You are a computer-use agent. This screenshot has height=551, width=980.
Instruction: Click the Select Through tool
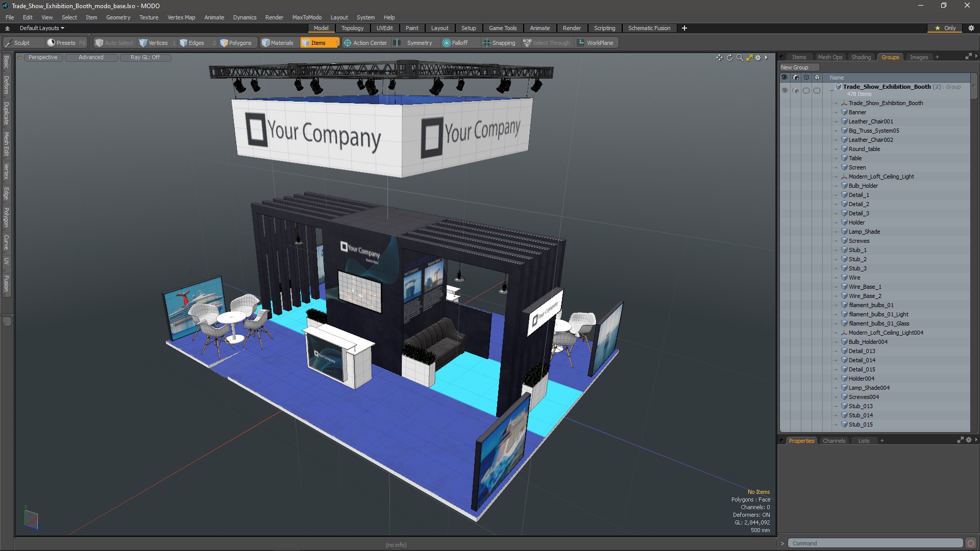pyautogui.click(x=547, y=43)
